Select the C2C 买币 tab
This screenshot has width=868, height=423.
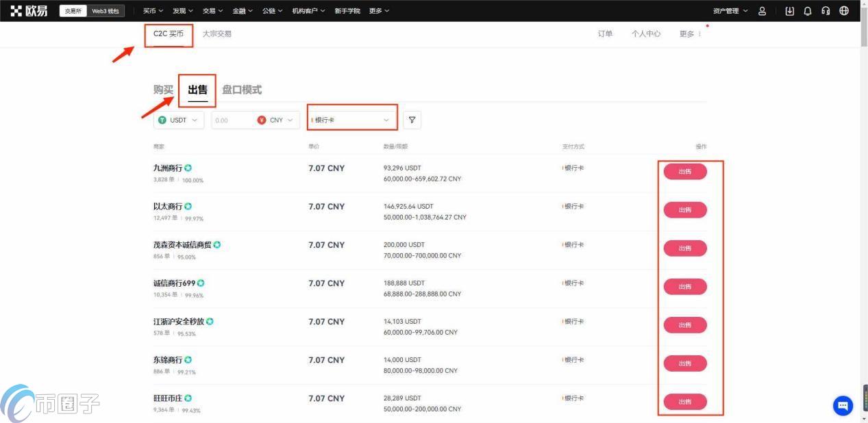tap(169, 34)
